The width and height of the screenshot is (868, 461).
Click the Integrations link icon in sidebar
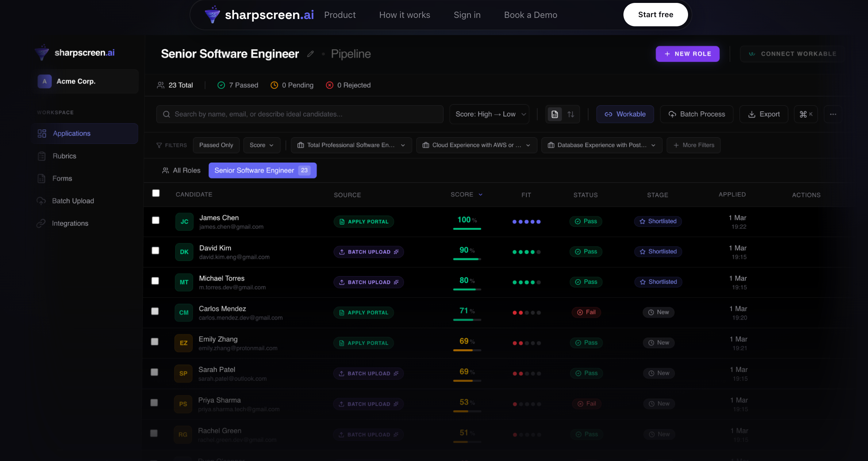point(41,223)
